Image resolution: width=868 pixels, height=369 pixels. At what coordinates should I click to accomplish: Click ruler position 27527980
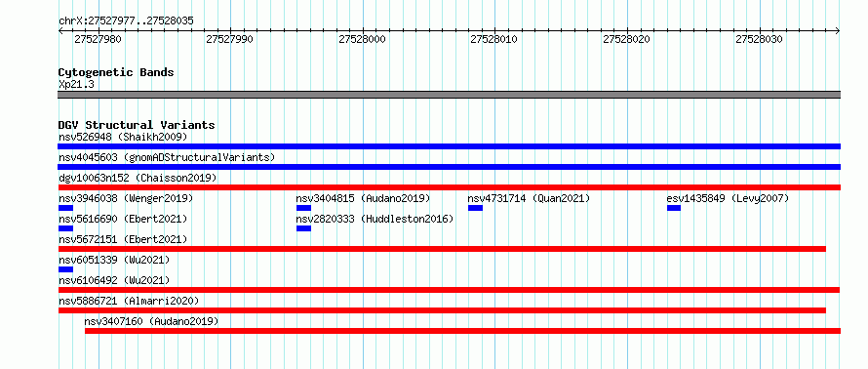pyautogui.click(x=98, y=39)
